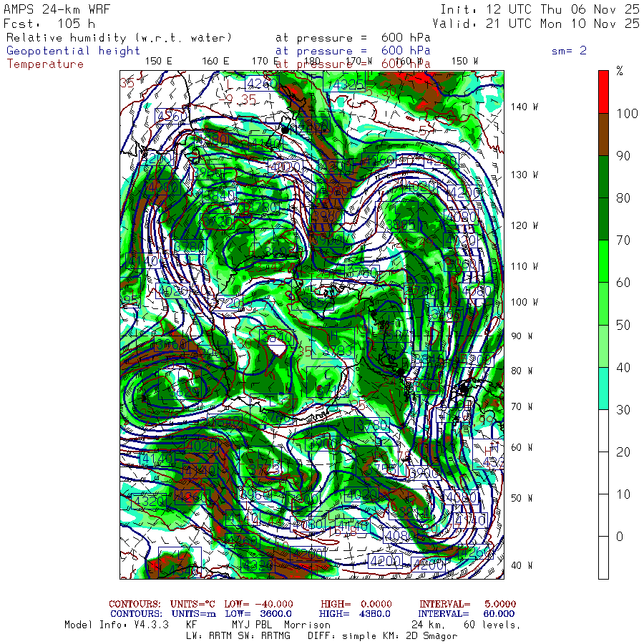Click the brown 90-100% colorbar segment
Viewport: 644px width, 644px height.
603,135
